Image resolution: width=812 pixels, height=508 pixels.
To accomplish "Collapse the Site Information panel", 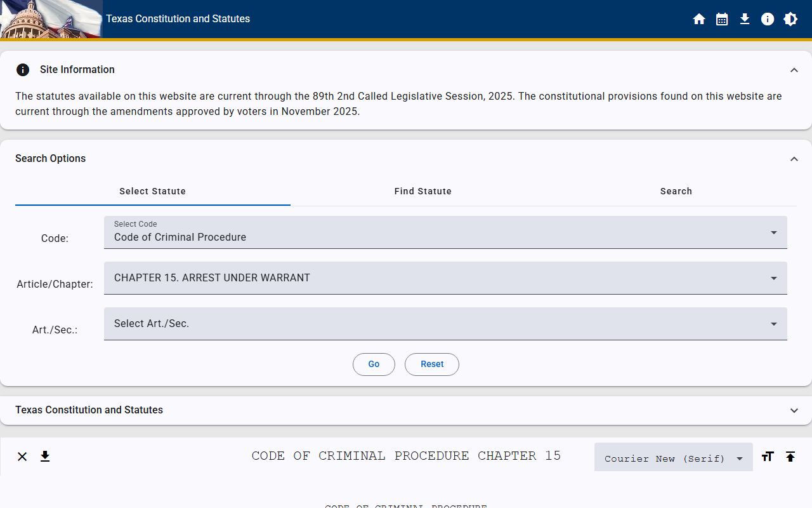I will point(794,70).
